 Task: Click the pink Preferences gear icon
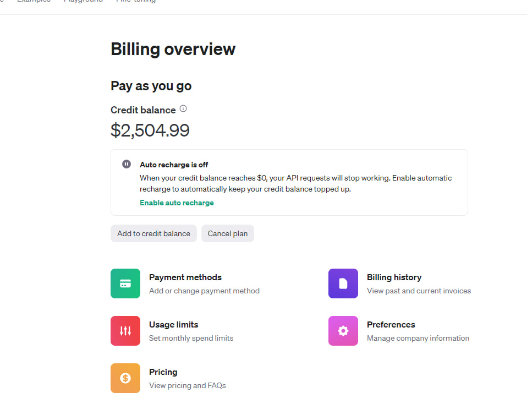pyautogui.click(x=343, y=331)
